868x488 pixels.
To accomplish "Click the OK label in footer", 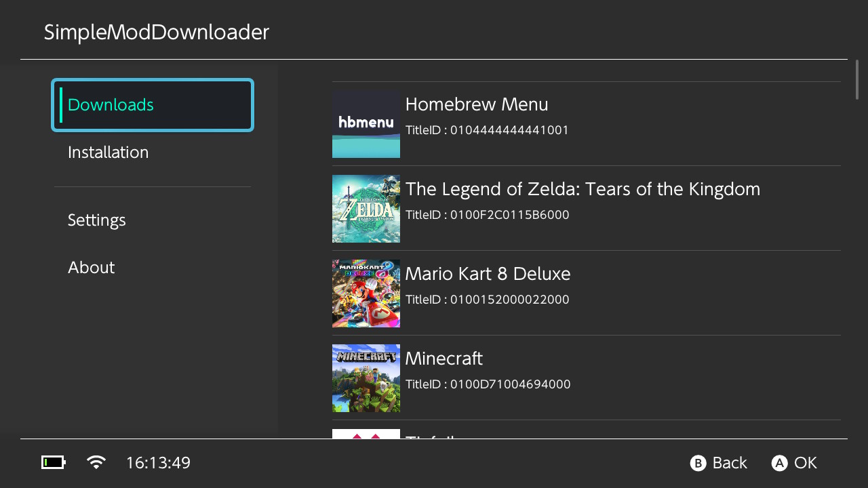I will 805,463.
